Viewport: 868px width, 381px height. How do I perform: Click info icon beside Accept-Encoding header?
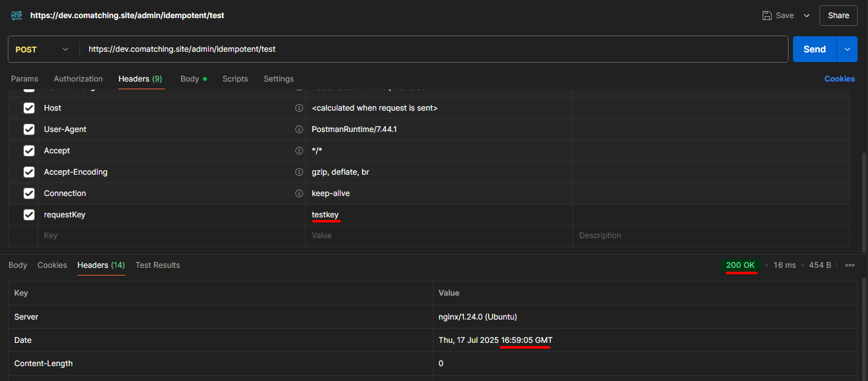click(299, 172)
